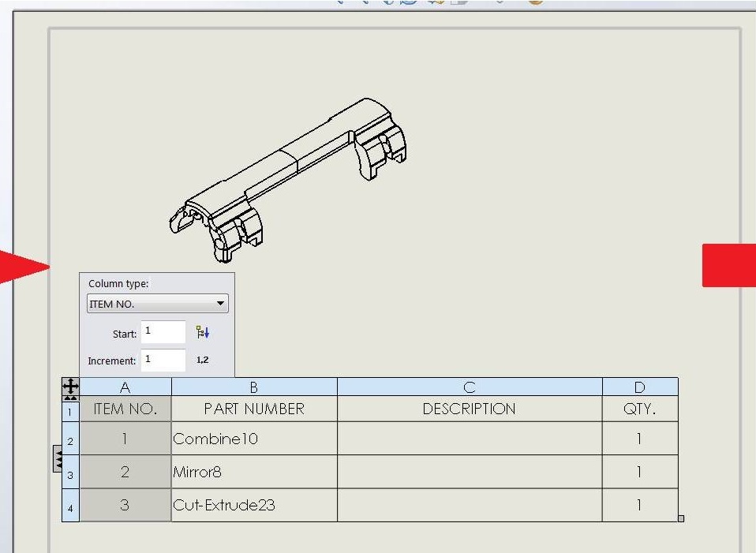Select the isometric drawing view of the part

point(288,181)
